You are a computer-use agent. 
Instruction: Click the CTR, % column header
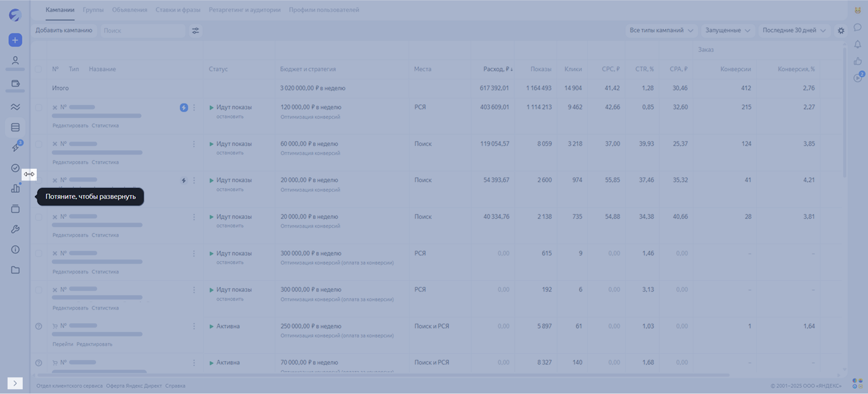click(x=645, y=69)
